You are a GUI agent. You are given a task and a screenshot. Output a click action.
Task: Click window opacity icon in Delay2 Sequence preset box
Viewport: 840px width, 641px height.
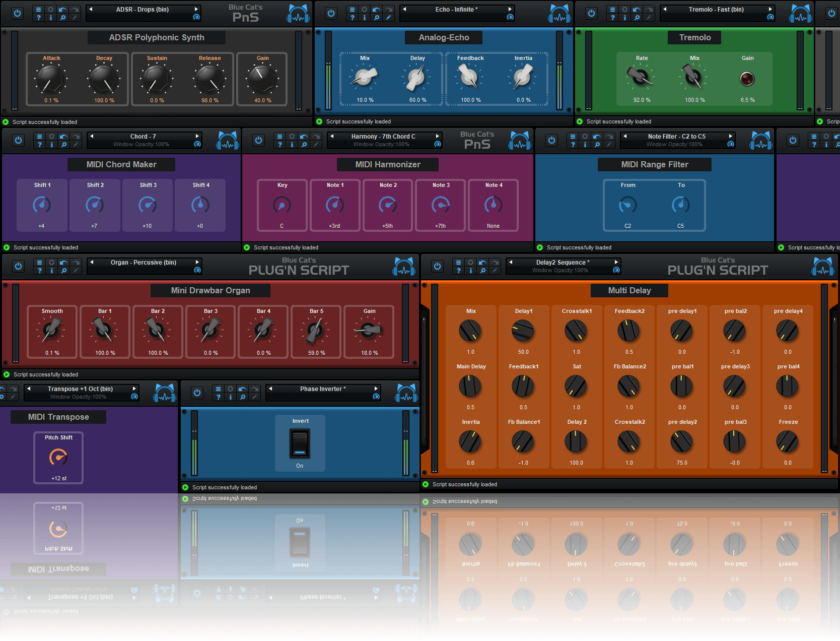pyautogui.click(x=616, y=270)
